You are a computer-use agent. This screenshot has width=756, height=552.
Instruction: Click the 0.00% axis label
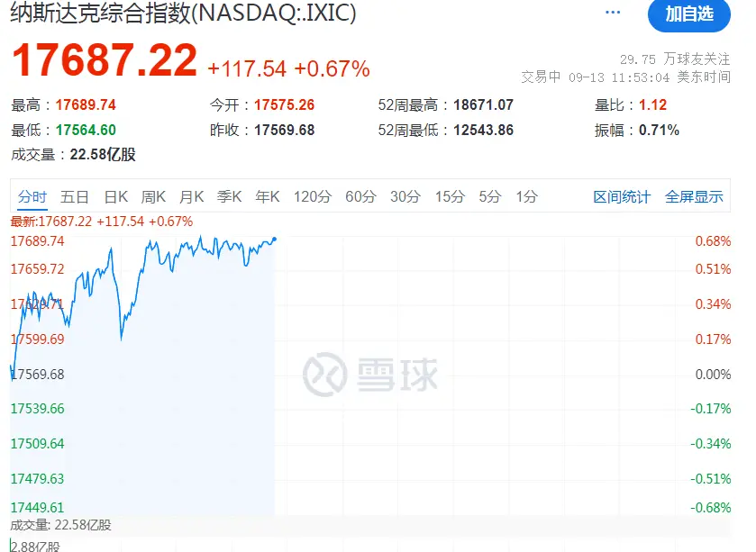tap(713, 375)
